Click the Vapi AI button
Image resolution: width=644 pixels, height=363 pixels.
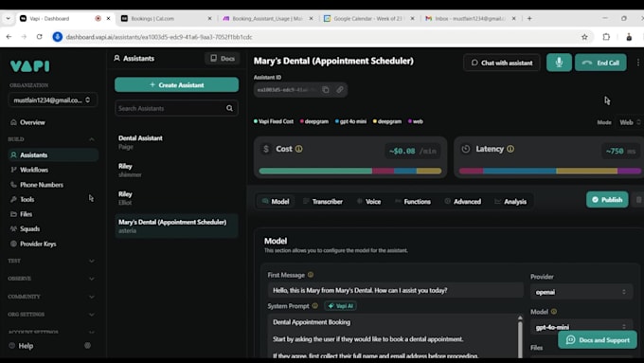(x=341, y=306)
